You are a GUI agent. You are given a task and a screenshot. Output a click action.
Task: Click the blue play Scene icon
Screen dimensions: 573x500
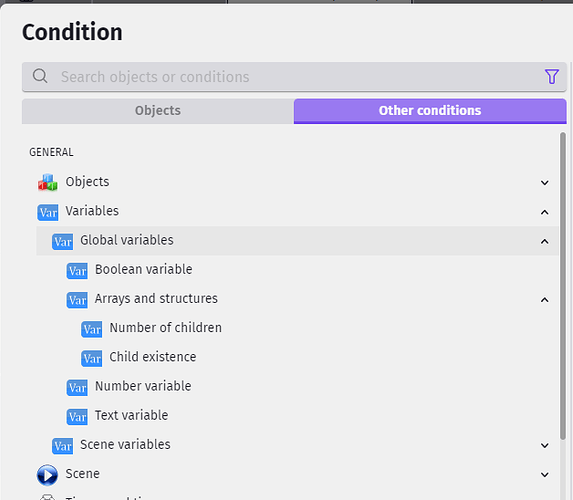47,475
